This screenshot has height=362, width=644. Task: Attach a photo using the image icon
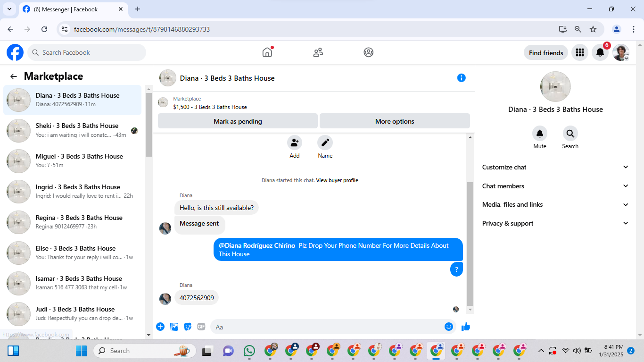[x=174, y=327]
